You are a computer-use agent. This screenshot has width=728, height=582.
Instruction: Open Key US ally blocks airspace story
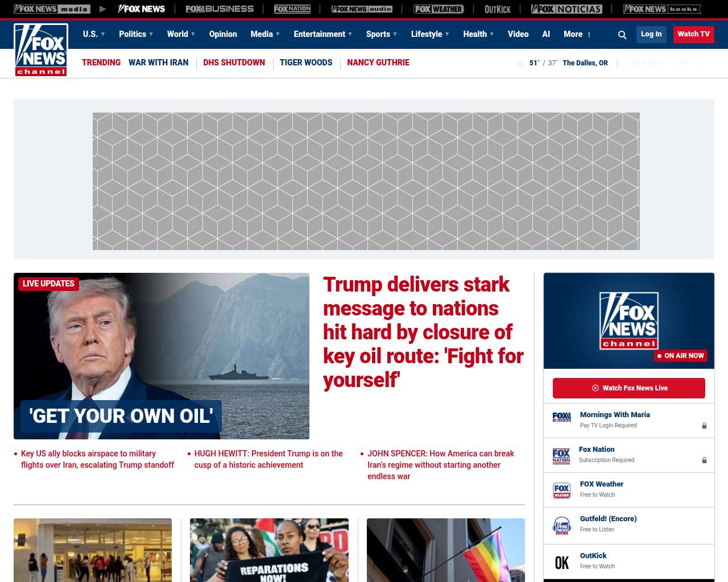97,459
